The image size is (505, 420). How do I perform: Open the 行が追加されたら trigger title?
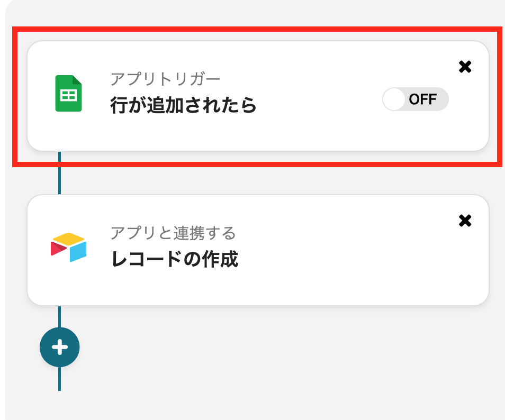click(x=183, y=106)
